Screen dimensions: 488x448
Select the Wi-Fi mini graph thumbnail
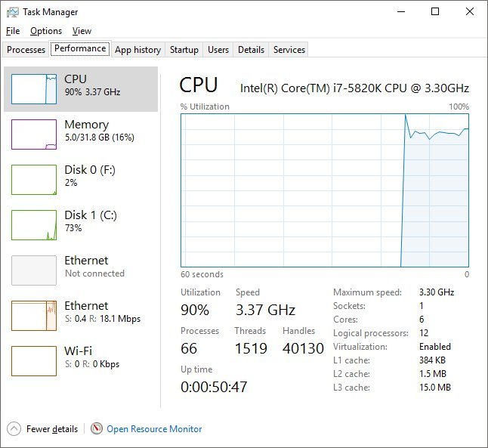click(x=34, y=361)
